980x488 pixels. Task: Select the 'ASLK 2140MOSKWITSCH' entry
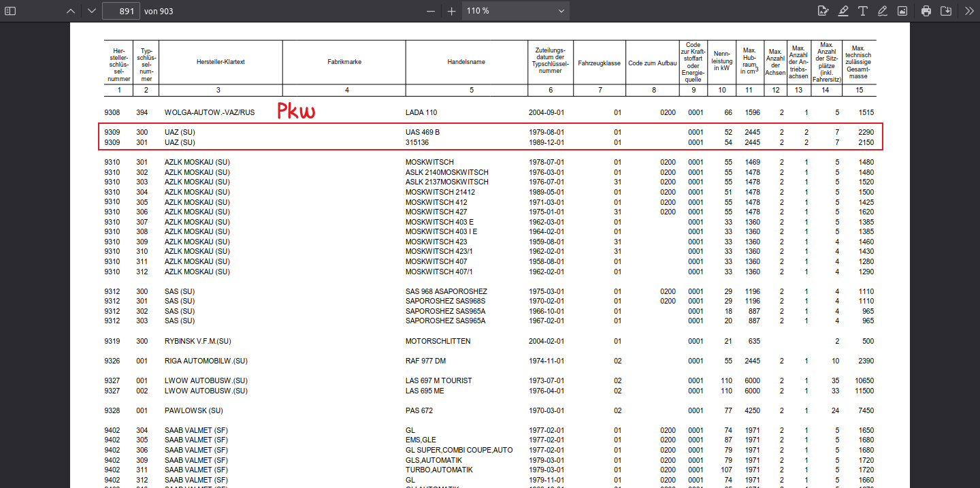click(x=447, y=172)
